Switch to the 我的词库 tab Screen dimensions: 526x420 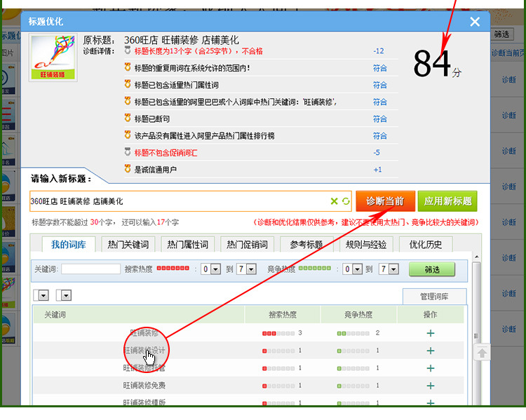[69, 245]
